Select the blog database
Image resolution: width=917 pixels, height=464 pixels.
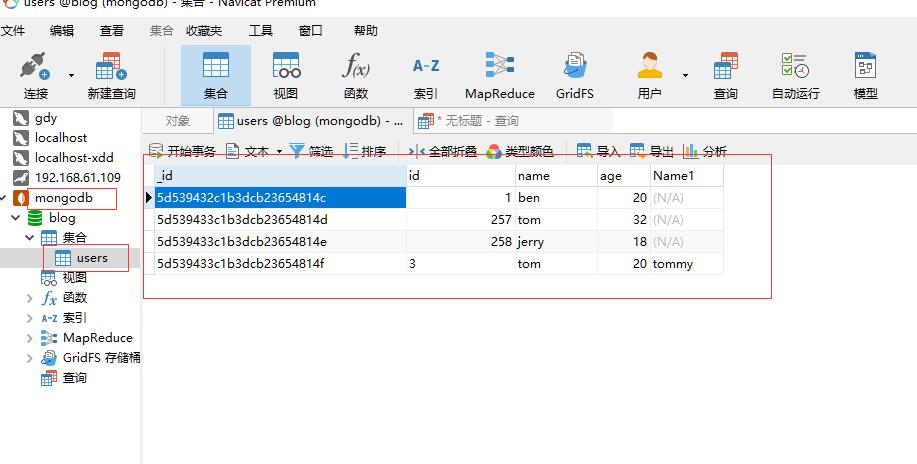click(x=62, y=218)
